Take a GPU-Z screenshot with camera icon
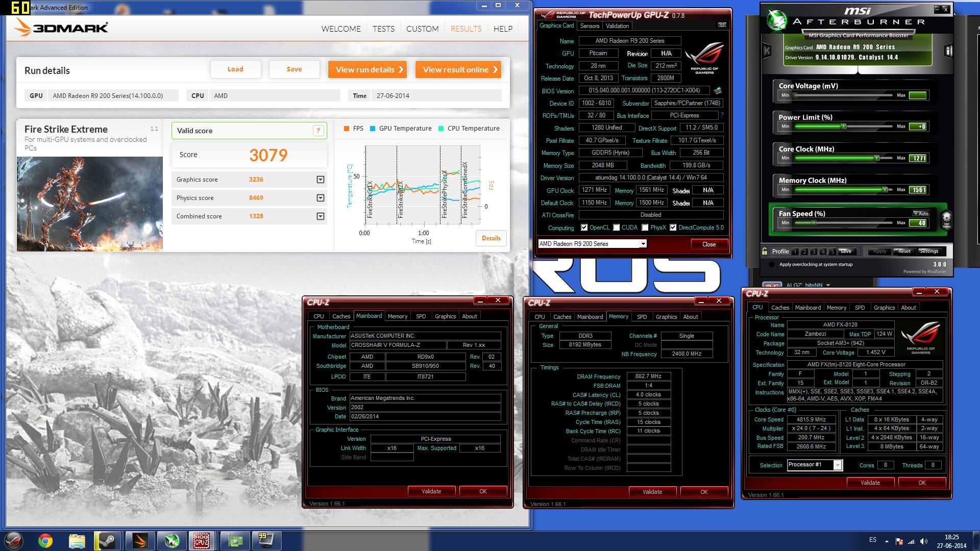Screen dimensions: 980x551 click(x=722, y=25)
